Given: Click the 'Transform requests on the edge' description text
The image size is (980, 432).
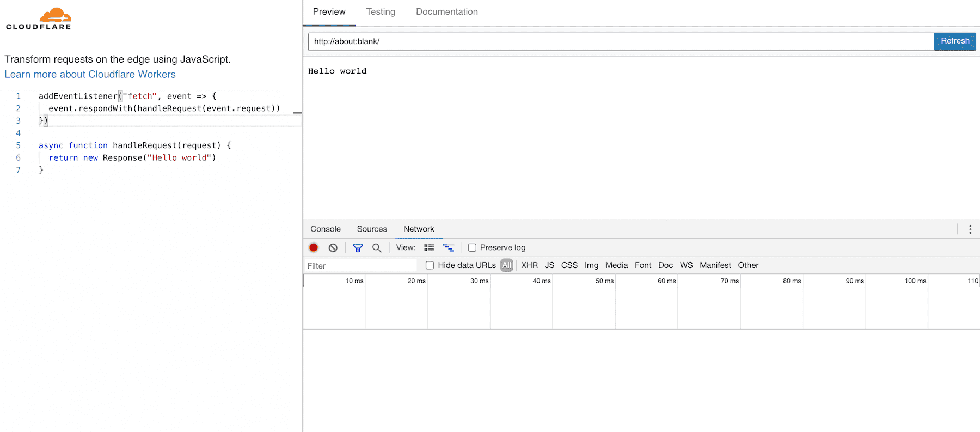Looking at the screenshot, I should 118,59.
